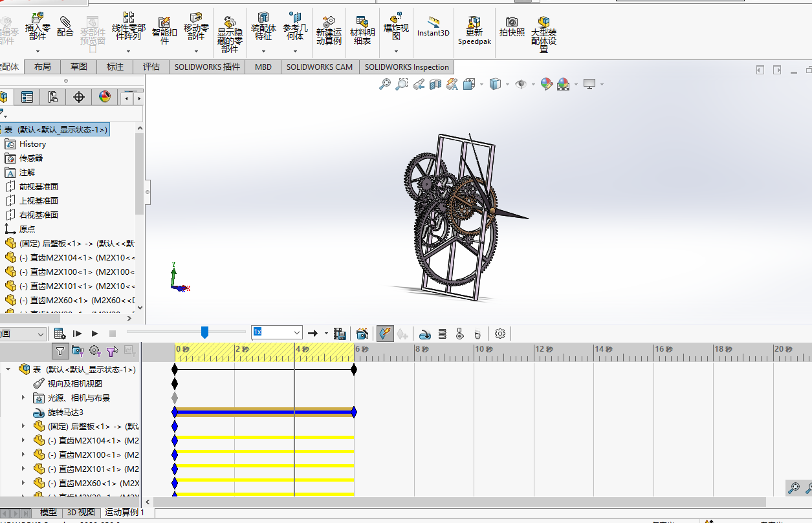
Task: Click the Contact icon in motion toolbar
Action: point(460,334)
